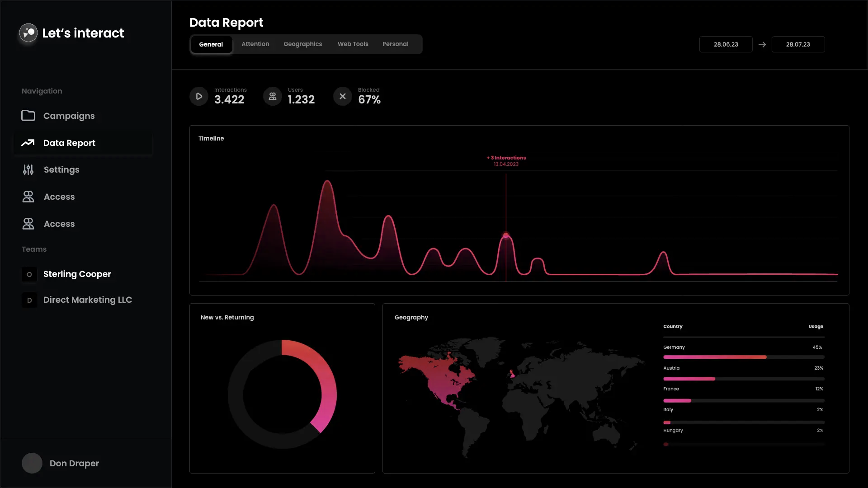Click the Direct Marketing LLC D badge
The image size is (868, 488).
(x=29, y=300)
